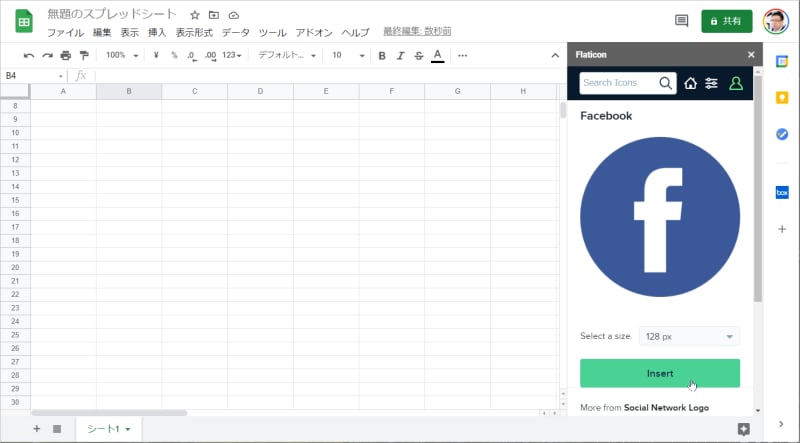The height and width of the screenshot is (443, 800).
Task: Toggle bold formatting
Action: point(382,56)
